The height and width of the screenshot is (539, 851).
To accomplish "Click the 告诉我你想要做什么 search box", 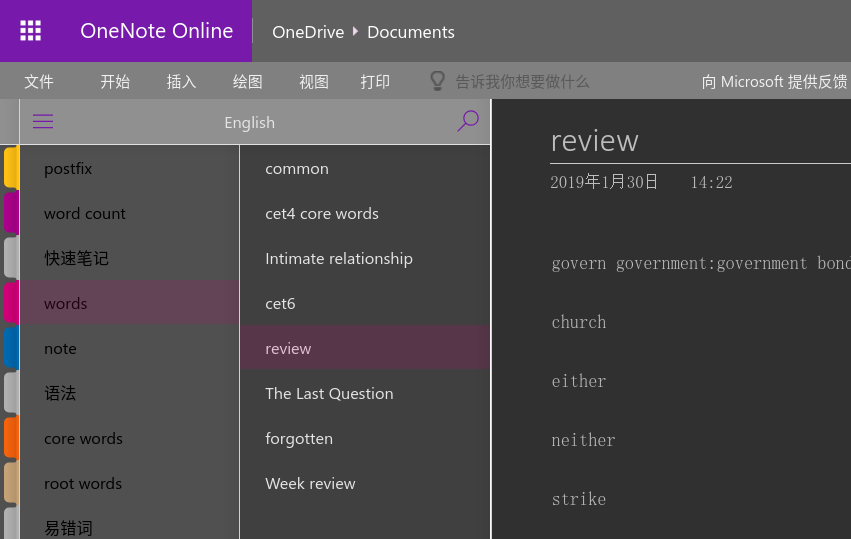I will tap(522, 81).
